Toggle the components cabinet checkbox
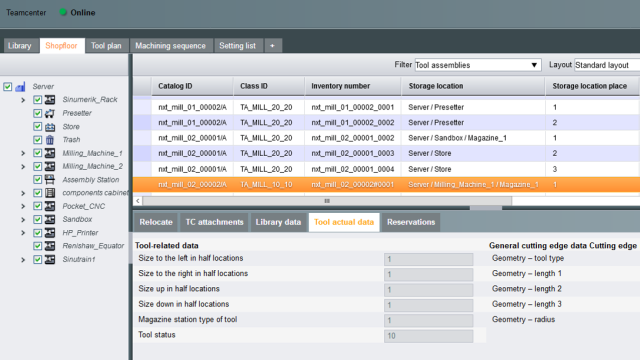The width and height of the screenshot is (640, 360). (38, 193)
